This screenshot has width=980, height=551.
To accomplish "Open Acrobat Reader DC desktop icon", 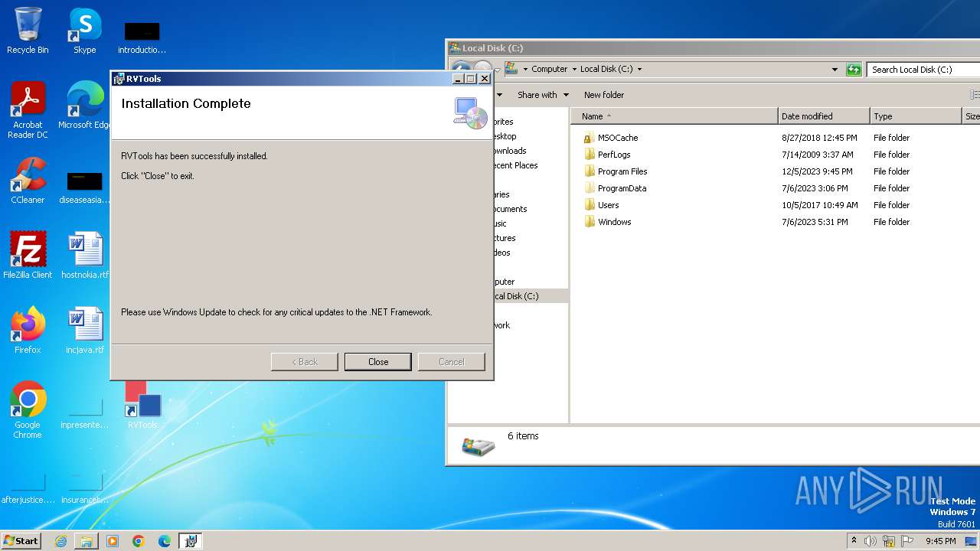I will 28,110.
